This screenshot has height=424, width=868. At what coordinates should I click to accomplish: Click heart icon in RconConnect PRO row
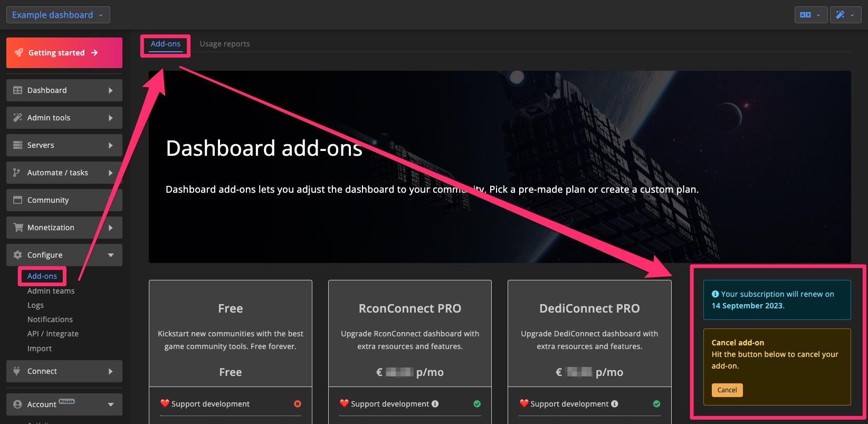[x=344, y=403]
